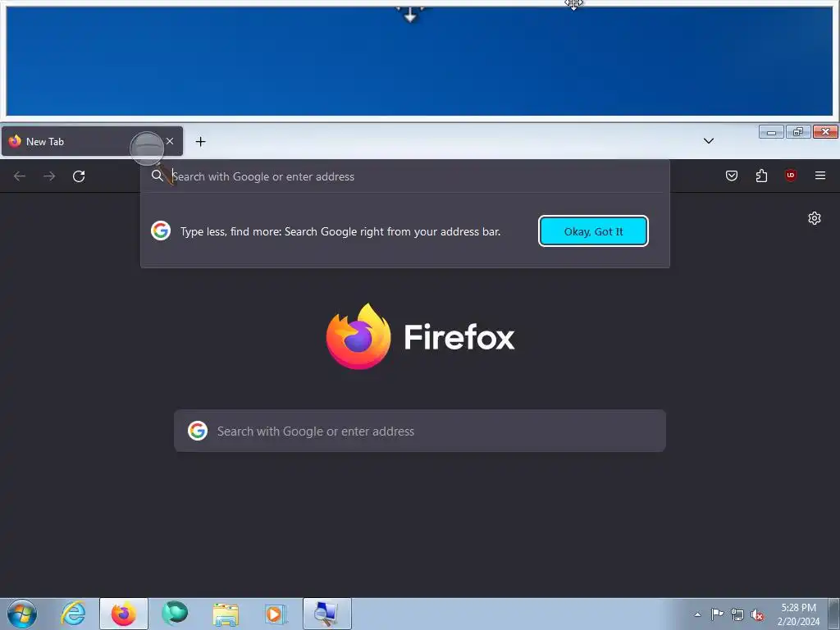Viewport: 840px width, 630px height.
Task: Click the Google logo in center search box
Action: coord(198,431)
